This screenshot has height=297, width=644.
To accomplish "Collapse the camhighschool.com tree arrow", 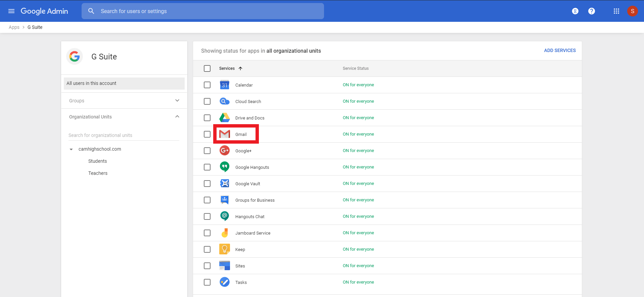I will tap(71, 149).
